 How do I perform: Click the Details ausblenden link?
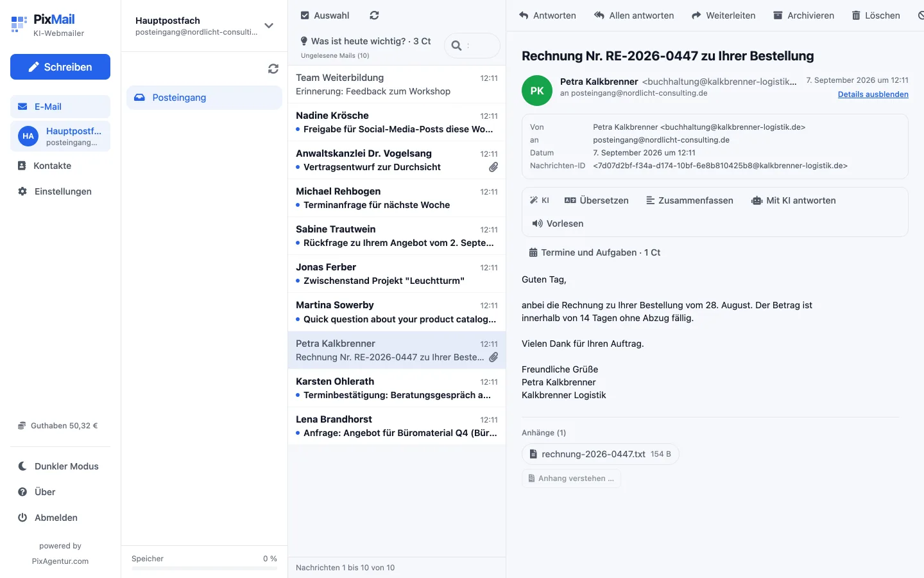click(x=873, y=94)
